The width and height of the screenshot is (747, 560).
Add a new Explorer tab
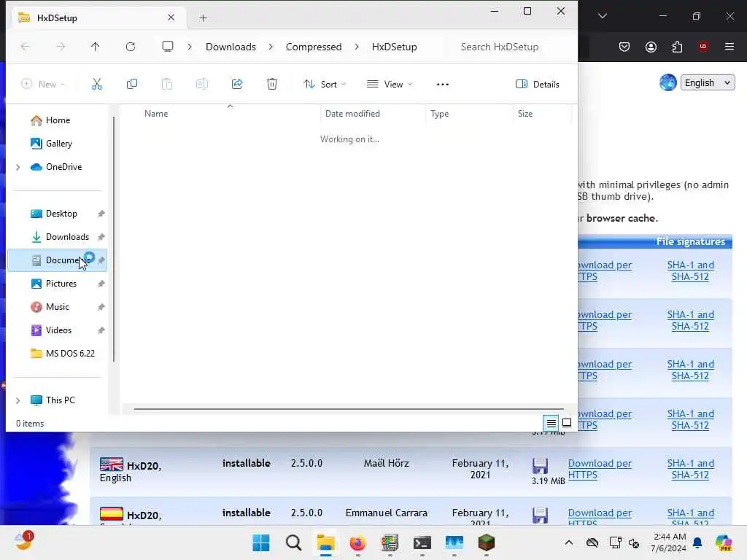203,18
